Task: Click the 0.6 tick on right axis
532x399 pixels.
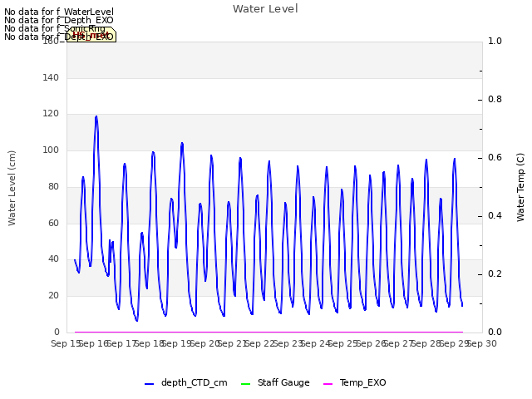Action: 495,157
